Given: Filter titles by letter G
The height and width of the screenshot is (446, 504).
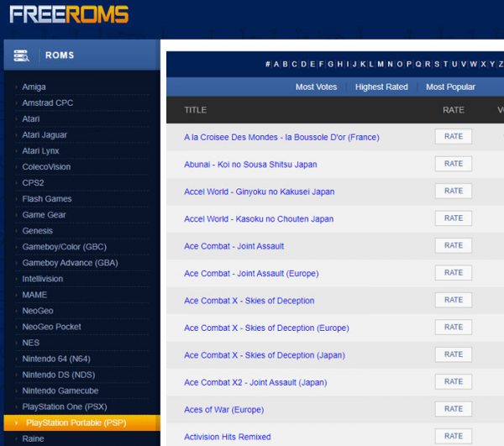Looking at the screenshot, I should (x=330, y=64).
